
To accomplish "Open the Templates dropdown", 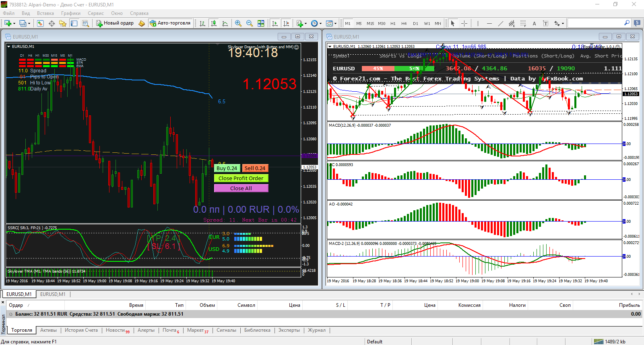I will click(331, 23).
